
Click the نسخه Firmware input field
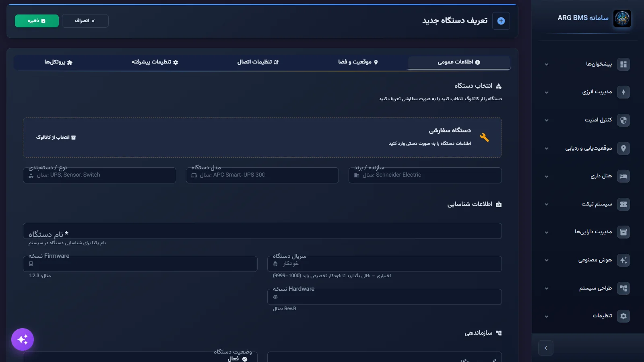coord(140,264)
